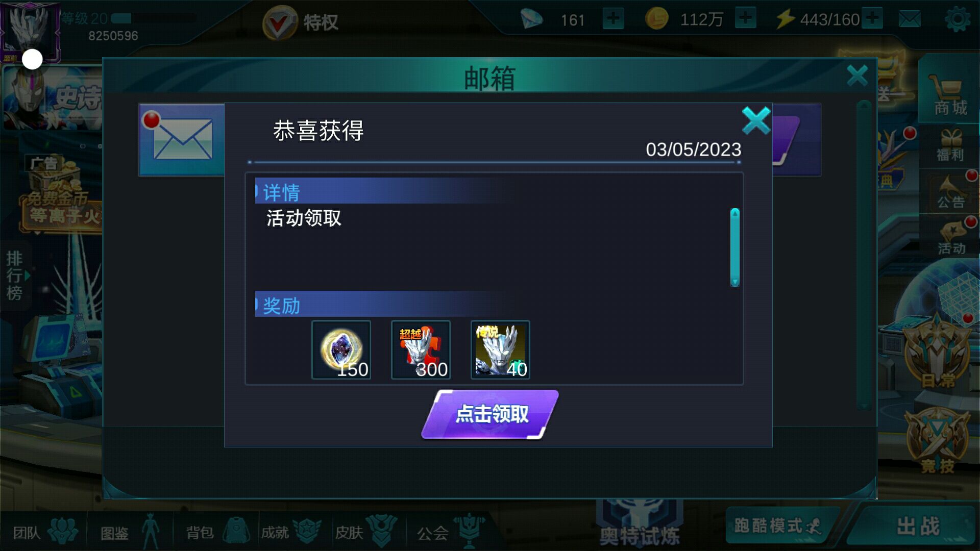Open the 福利 gift box icon

(950, 146)
